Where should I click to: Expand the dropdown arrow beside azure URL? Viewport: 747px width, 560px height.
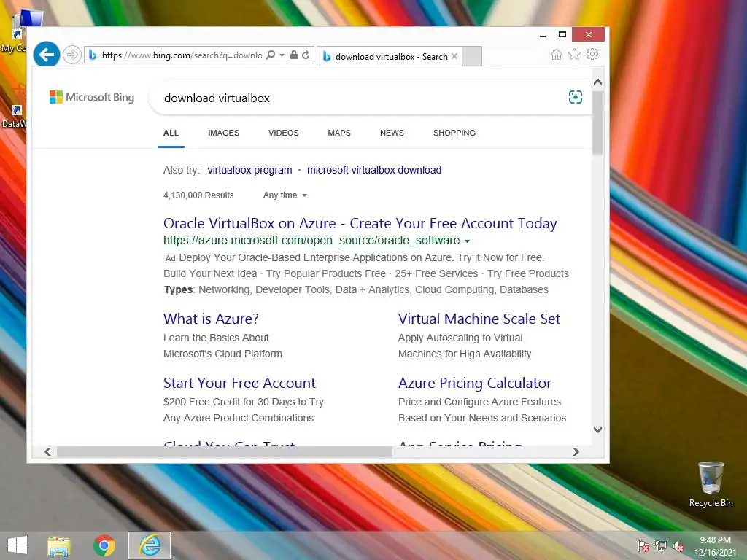pyautogui.click(x=468, y=241)
